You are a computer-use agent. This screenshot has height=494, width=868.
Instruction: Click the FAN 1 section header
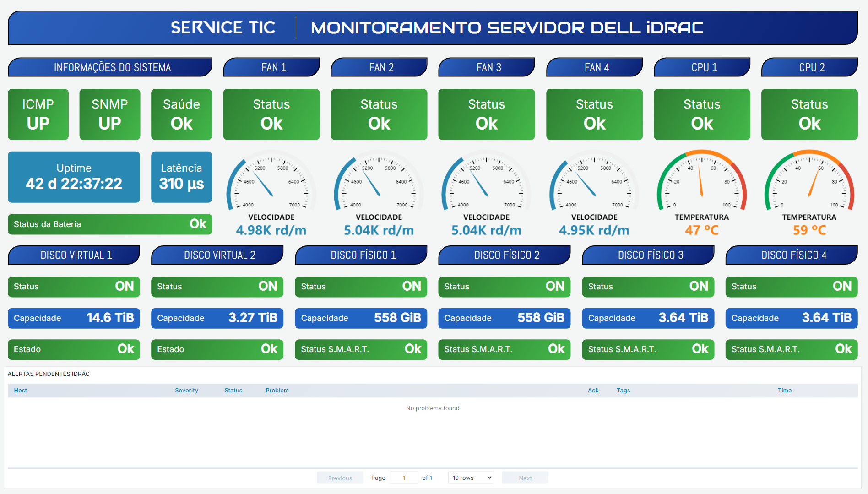pos(271,67)
